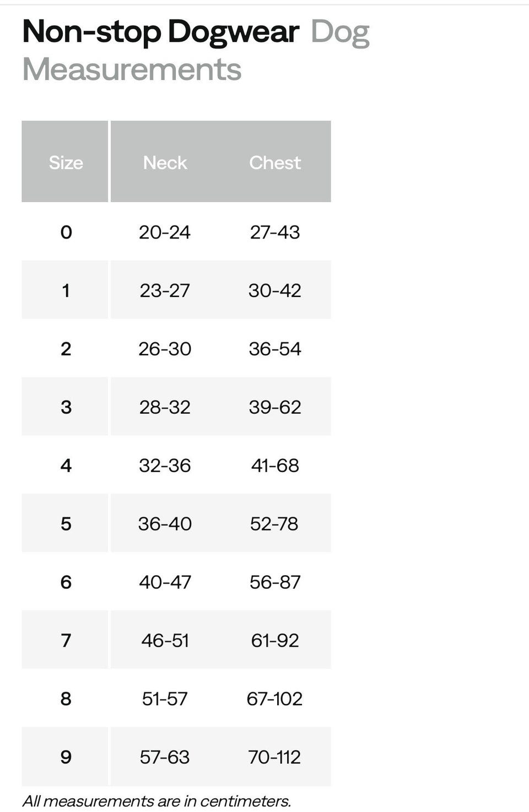The image size is (529, 812).
Task: Select chest measurement 67-102
Action: pyautogui.click(x=274, y=699)
